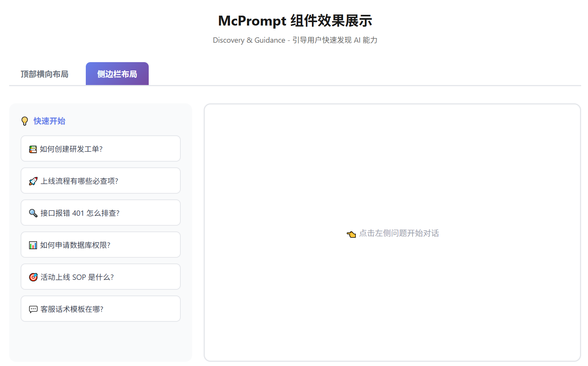Select the 客服话术模板在哪? question
Screen dimensions: 588x366
pyautogui.click(x=100, y=309)
